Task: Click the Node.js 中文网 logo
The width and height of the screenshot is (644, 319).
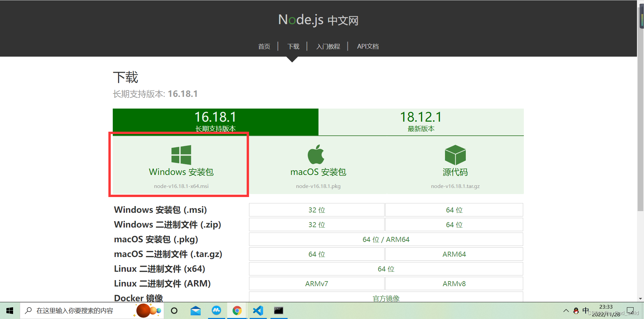Action: click(318, 20)
